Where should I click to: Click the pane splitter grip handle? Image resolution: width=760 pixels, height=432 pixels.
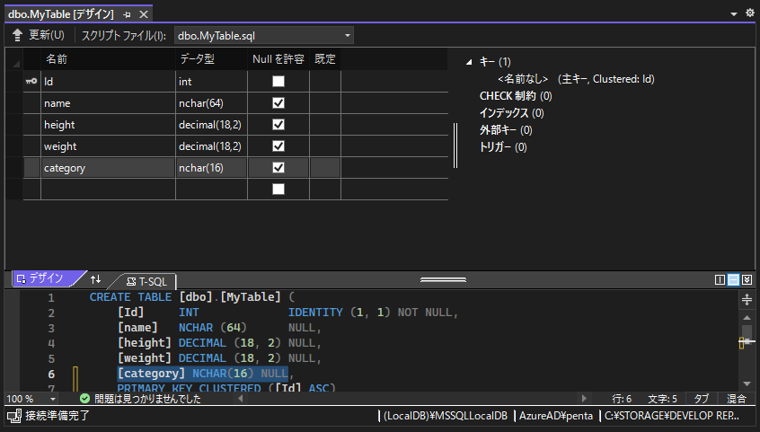(443, 280)
